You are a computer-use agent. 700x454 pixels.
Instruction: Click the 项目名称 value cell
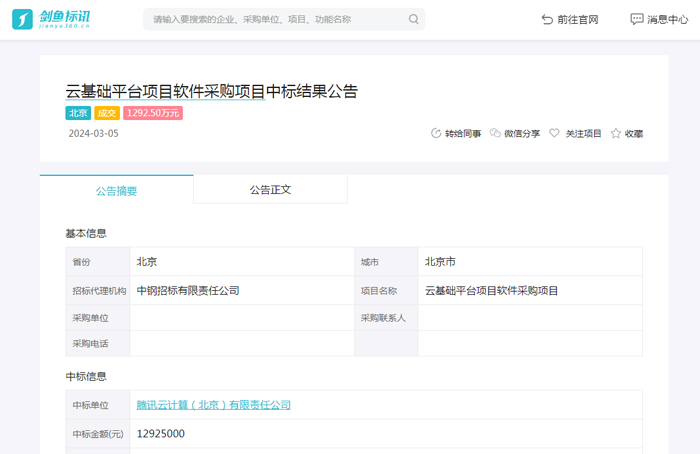point(530,291)
